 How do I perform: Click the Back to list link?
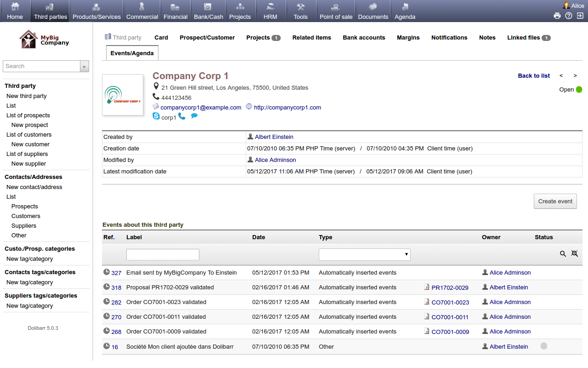tap(534, 76)
